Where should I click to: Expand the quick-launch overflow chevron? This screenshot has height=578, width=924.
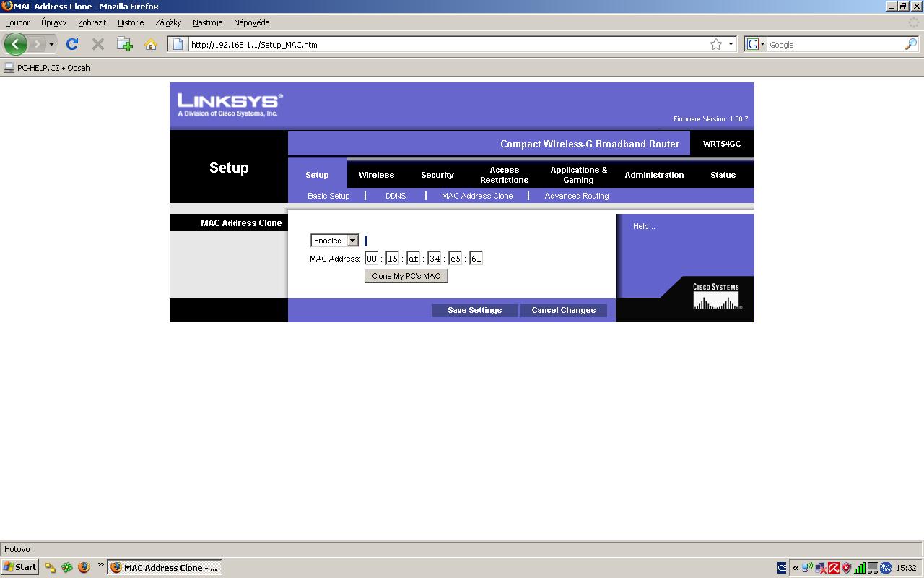point(100,565)
